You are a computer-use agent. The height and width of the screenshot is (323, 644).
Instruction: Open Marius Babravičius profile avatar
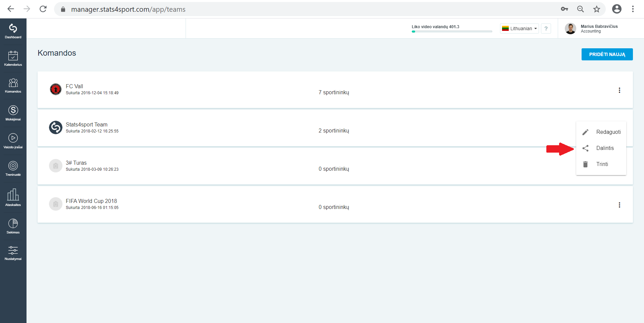click(x=570, y=29)
